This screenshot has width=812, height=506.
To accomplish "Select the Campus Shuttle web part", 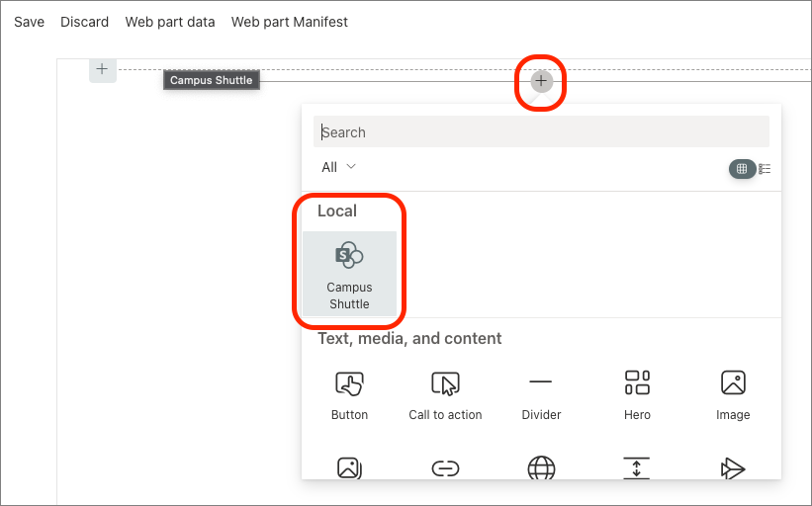I will coord(349,274).
